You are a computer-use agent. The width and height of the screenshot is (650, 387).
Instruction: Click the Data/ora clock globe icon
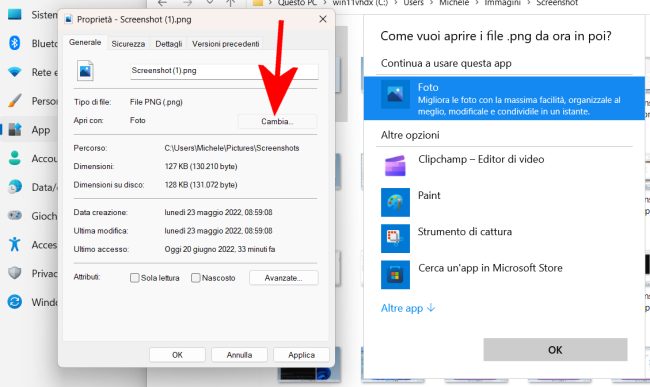[x=15, y=187]
